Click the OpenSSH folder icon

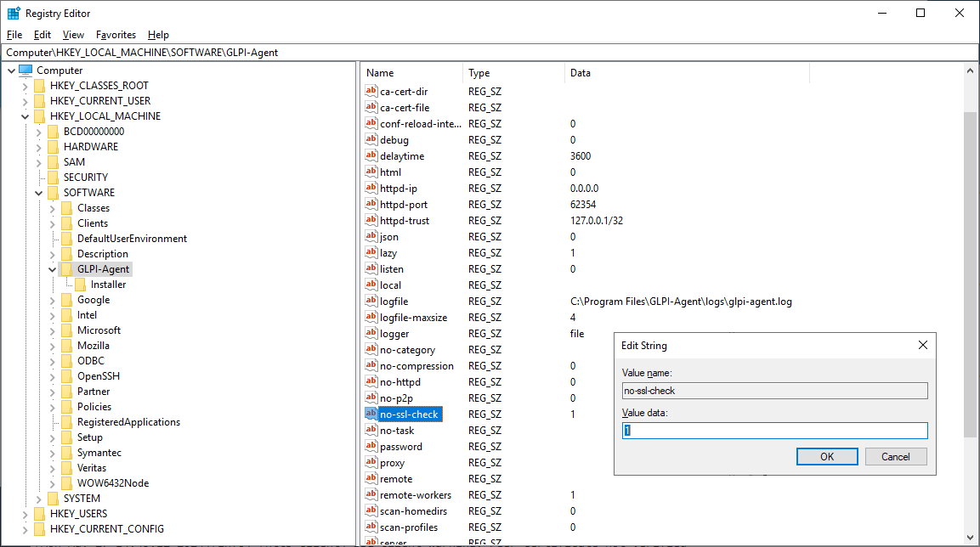pyautogui.click(x=66, y=376)
